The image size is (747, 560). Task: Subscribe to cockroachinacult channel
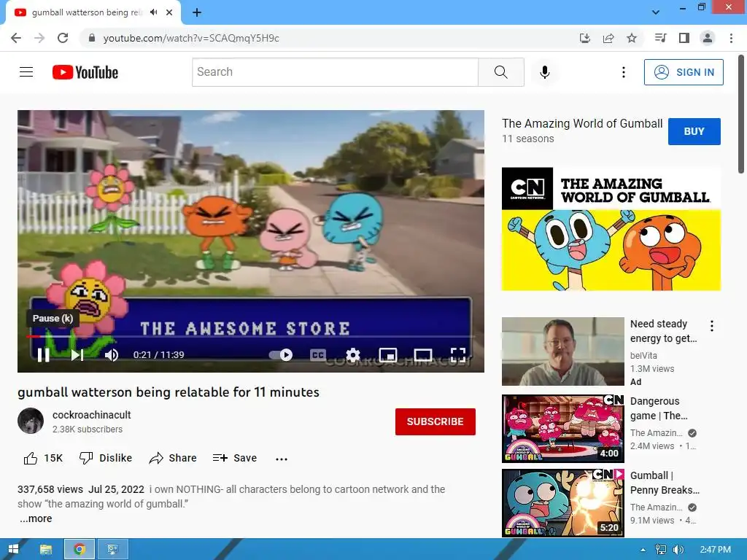point(435,421)
